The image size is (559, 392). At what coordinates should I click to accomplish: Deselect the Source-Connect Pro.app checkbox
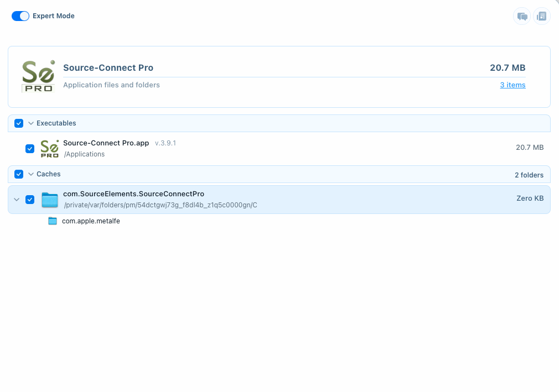(30, 148)
